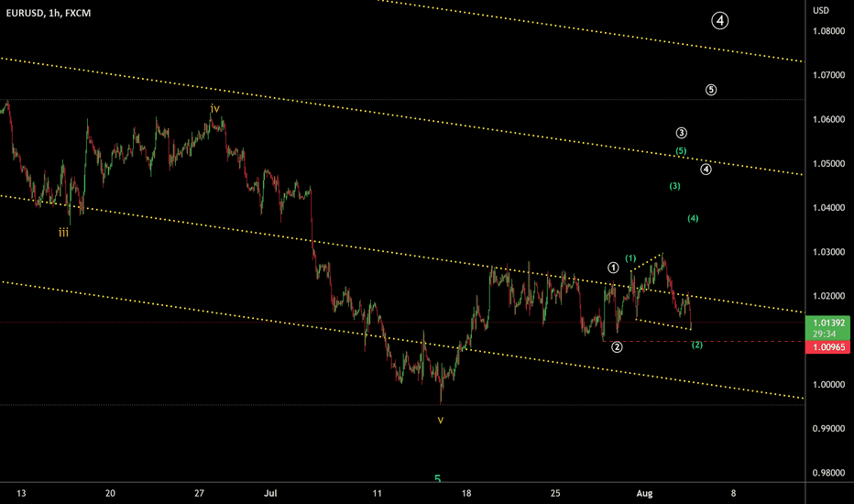This screenshot has height=504, width=854.
Task: Select the 27 date on time axis
Action: 200,494
